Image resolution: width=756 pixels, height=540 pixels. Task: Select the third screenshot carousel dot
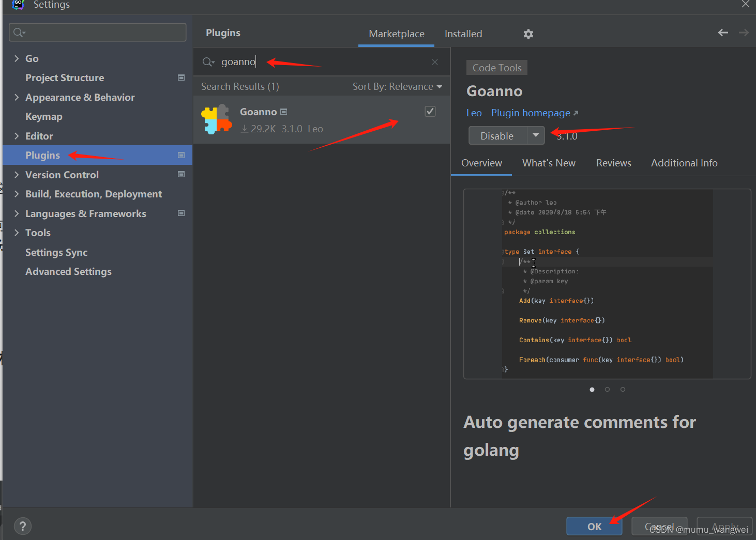click(623, 390)
